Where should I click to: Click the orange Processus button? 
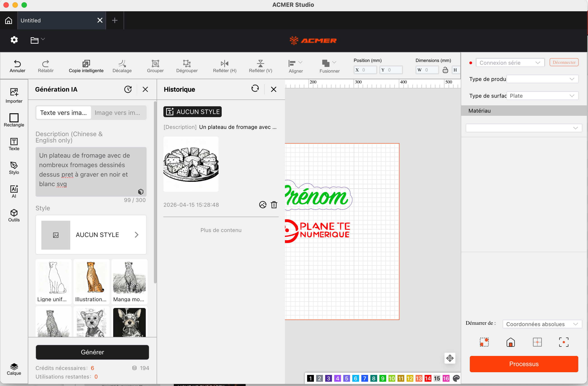(524, 364)
